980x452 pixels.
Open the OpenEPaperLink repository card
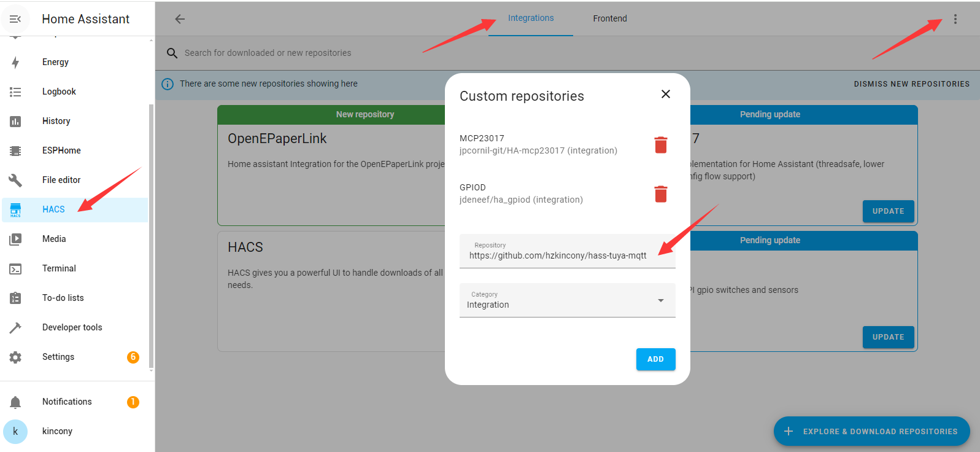click(x=331, y=166)
